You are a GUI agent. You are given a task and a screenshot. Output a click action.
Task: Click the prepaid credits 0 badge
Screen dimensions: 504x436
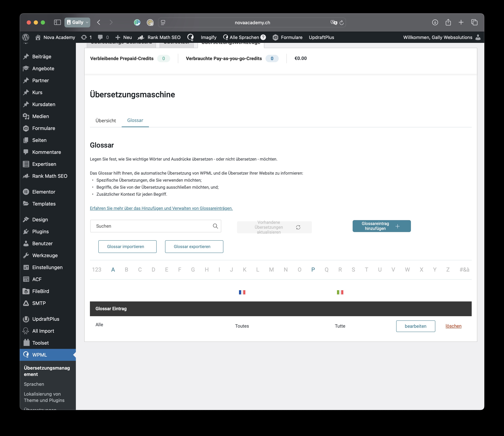(x=163, y=58)
